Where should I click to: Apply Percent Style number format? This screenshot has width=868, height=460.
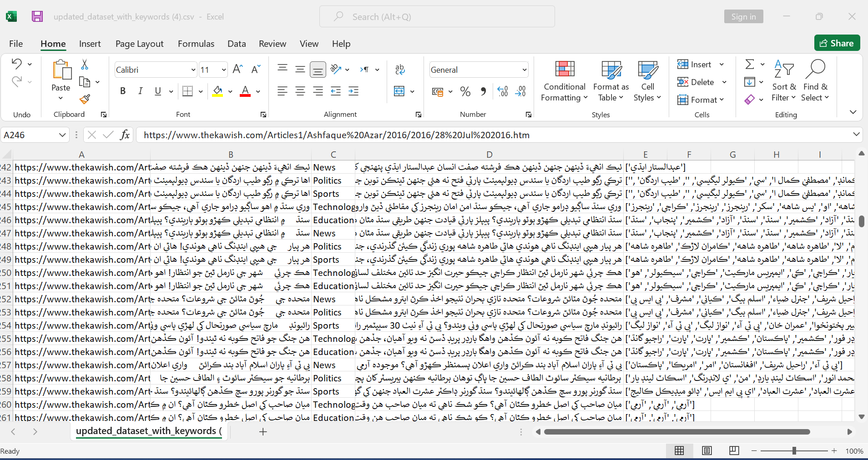coord(465,91)
